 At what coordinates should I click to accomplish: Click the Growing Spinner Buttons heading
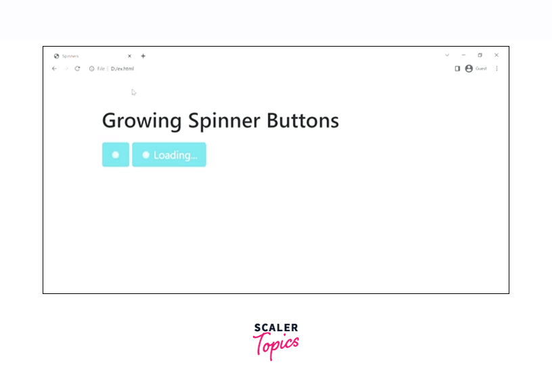pos(220,121)
